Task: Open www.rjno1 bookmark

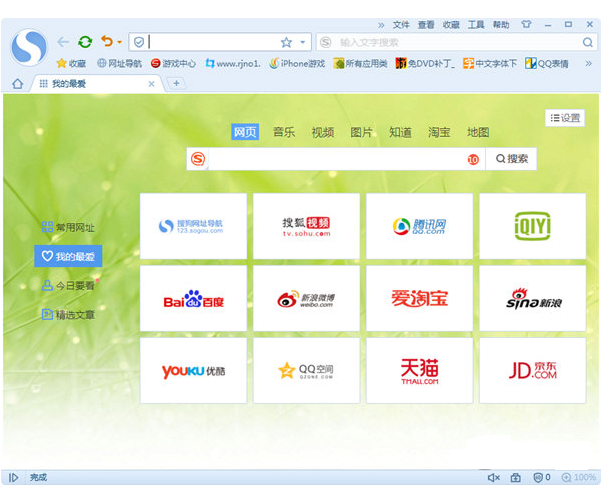Action: tap(233, 63)
